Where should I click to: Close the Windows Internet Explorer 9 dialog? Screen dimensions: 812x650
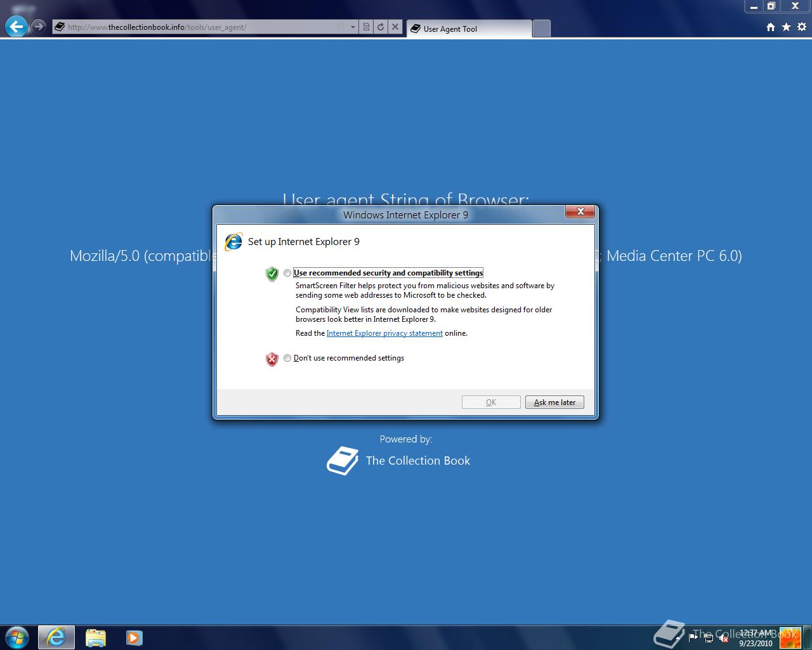coord(580,212)
